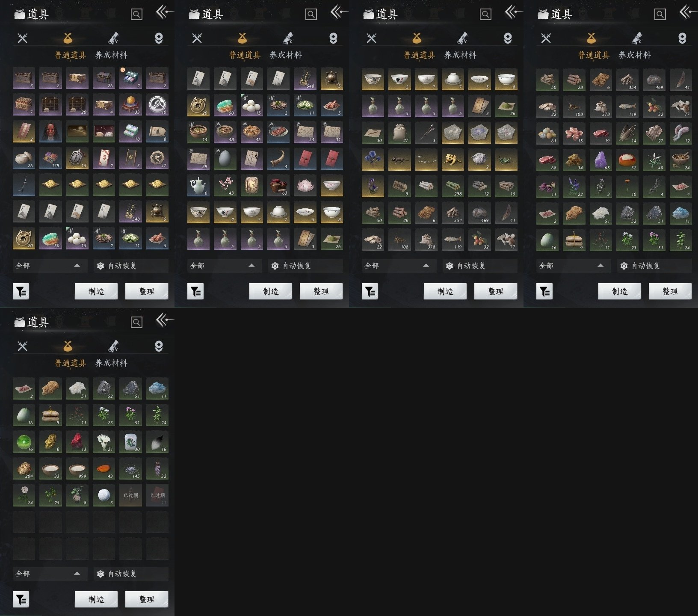Collapse the bottom panel with the arrow icon
Viewport: 698px width, 616px height.
click(x=164, y=320)
